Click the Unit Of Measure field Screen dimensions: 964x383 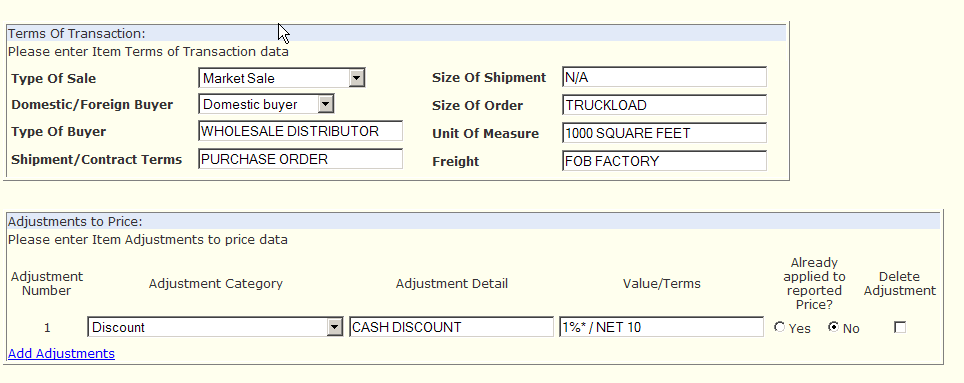(665, 133)
